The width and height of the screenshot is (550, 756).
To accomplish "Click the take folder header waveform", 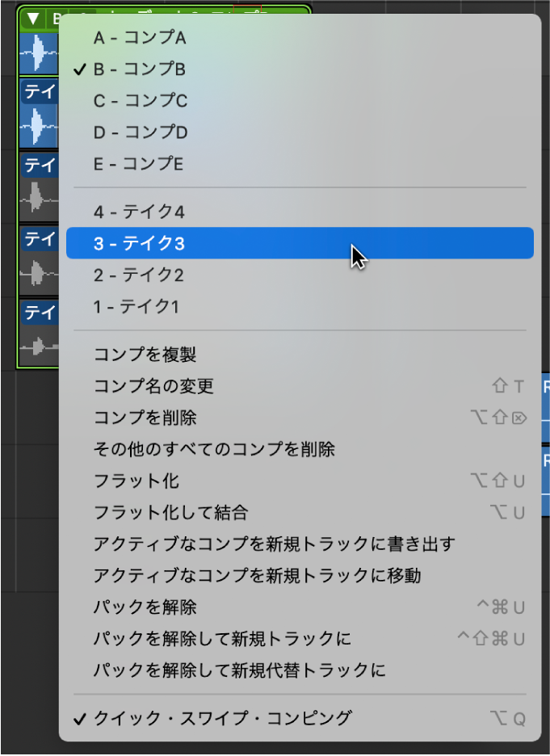I will coord(38,52).
